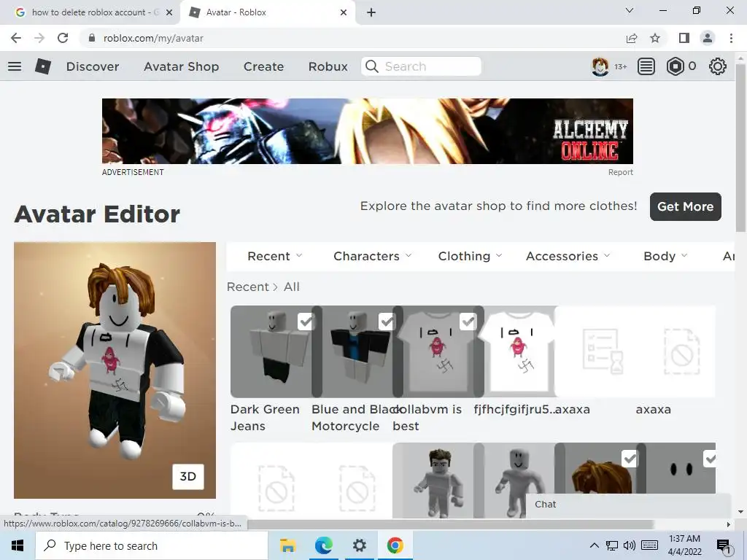Open the Roblox settings gear
Screen dimensions: 747x560
point(718,66)
